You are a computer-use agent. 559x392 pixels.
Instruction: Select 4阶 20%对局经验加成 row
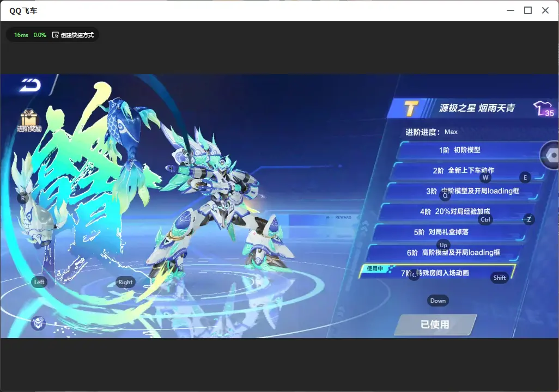pyautogui.click(x=457, y=212)
